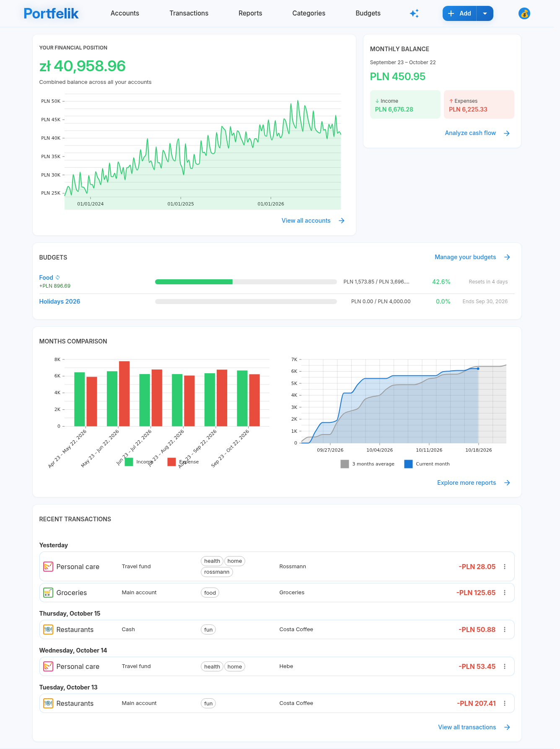Viewport: 560px width, 749px height.
Task: Follow the View all accounts link
Action: tap(306, 221)
